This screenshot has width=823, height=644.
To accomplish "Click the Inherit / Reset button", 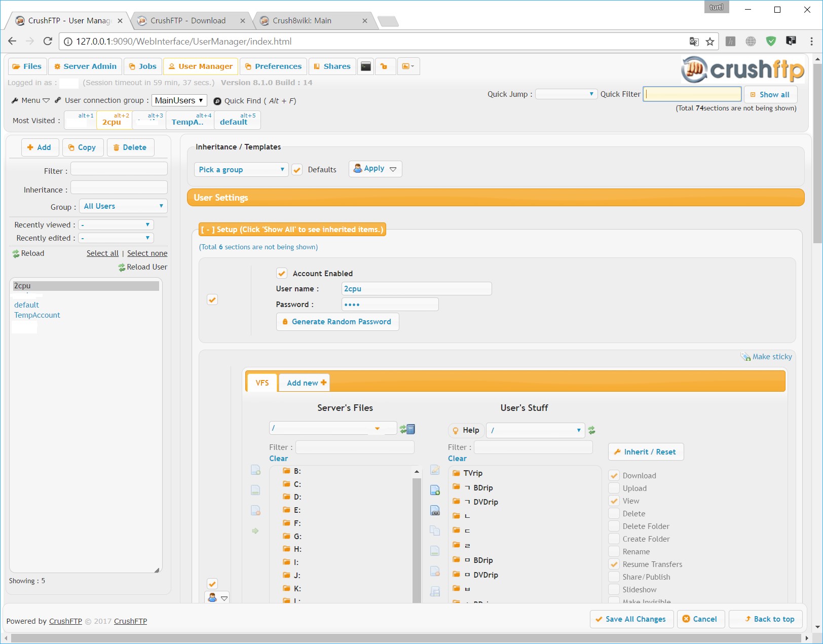I will tap(646, 452).
